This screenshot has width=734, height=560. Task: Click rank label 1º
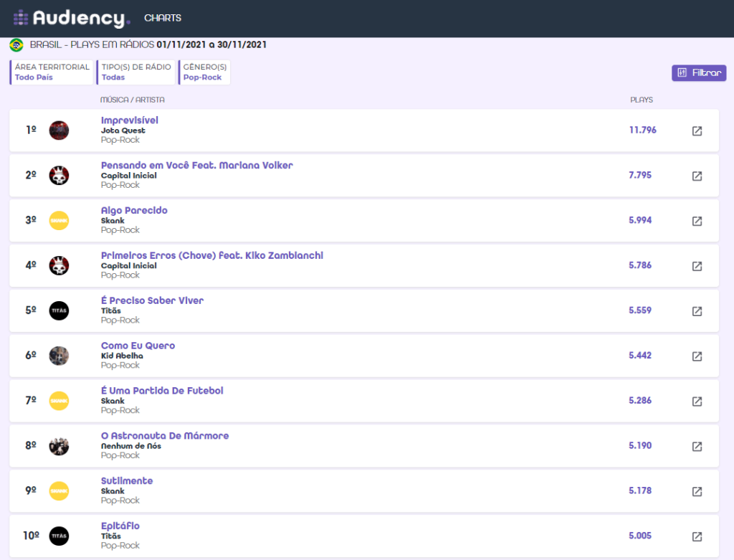[x=31, y=130]
